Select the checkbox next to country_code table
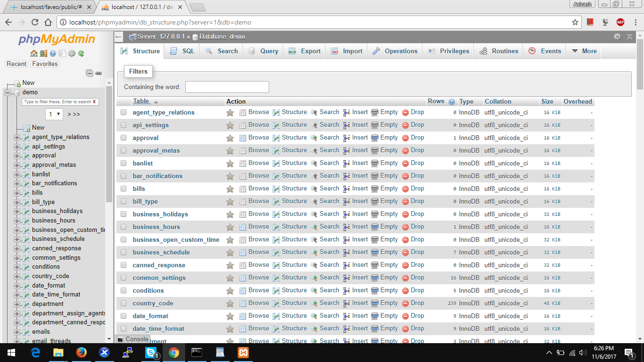Screen dimensions: 644x362 (124, 303)
